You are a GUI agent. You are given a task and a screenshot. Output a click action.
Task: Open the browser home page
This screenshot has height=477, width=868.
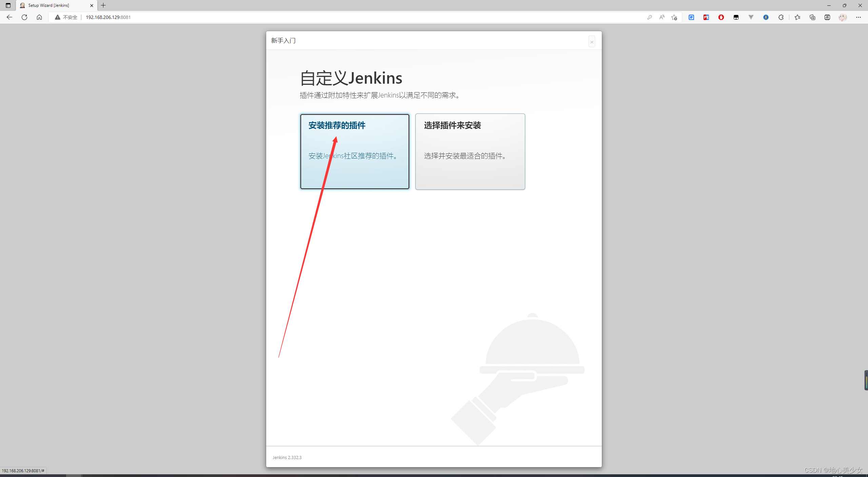click(x=39, y=17)
